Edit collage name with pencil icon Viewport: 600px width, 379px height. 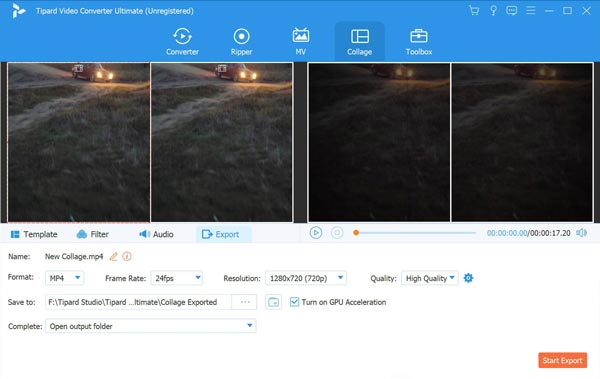tap(114, 256)
